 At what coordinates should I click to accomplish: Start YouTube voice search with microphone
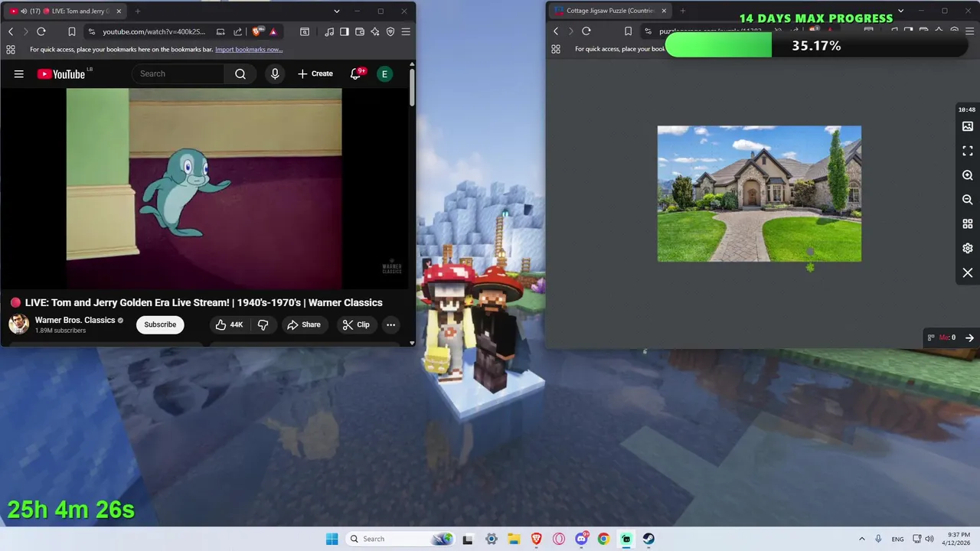(x=275, y=74)
